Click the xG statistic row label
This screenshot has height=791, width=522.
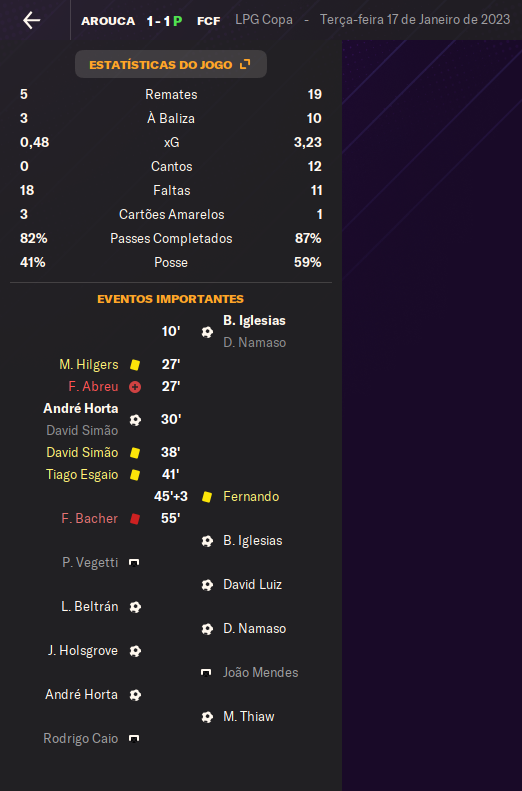[171, 142]
